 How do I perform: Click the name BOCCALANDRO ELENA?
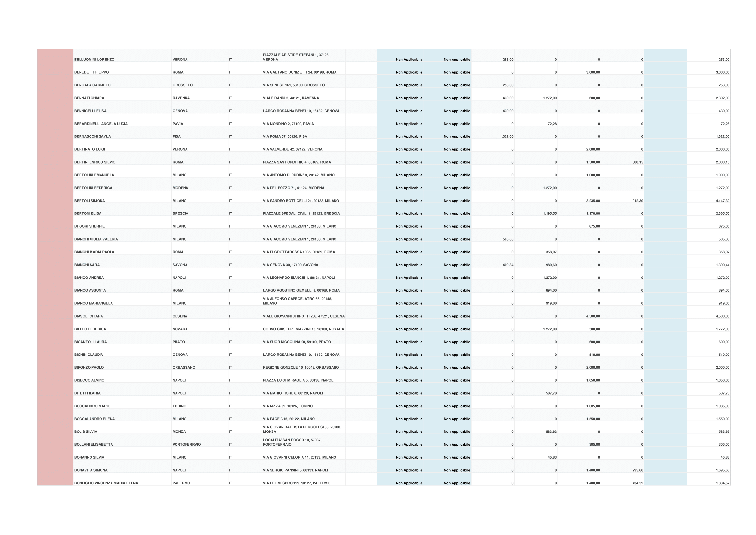94,420
